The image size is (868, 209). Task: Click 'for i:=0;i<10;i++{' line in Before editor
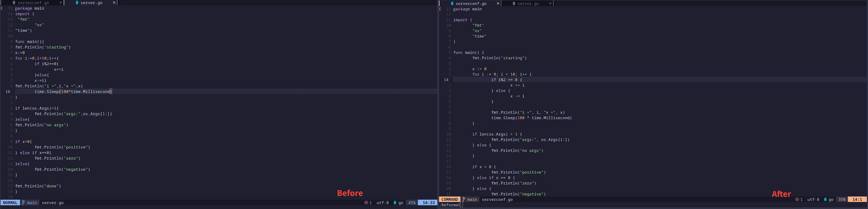pos(37,58)
